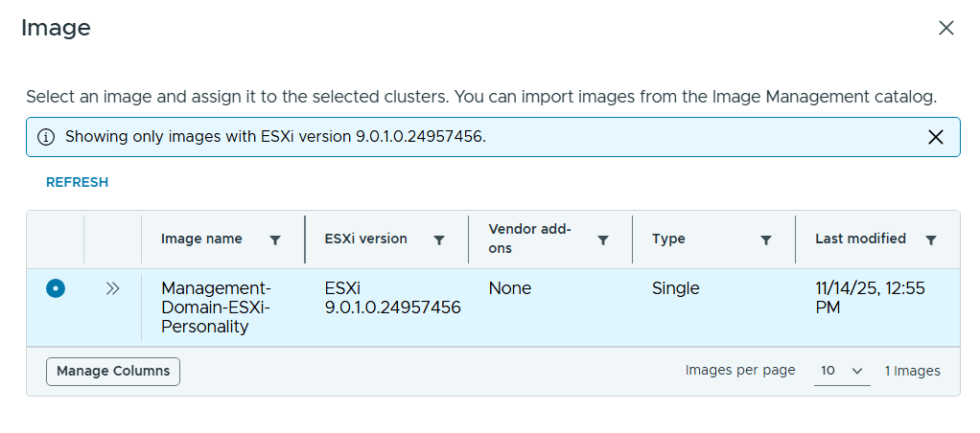
Task: Open the Images per page dropdown
Action: tap(841, 371)
